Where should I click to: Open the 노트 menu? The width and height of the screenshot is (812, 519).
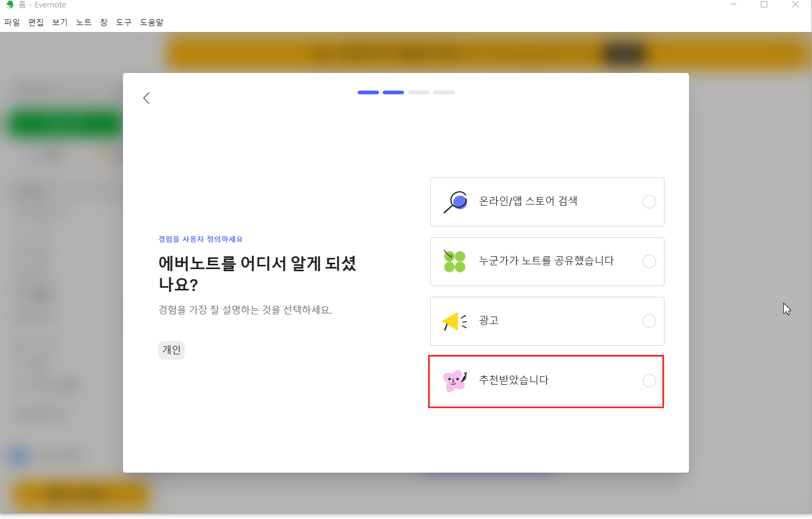pyautogui.click(x=84, y=22)
